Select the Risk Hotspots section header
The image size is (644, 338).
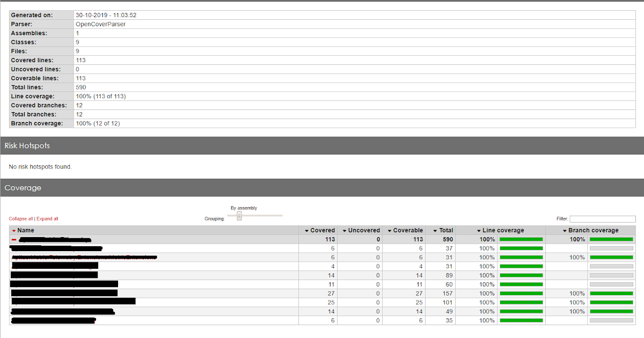(28, 145)
